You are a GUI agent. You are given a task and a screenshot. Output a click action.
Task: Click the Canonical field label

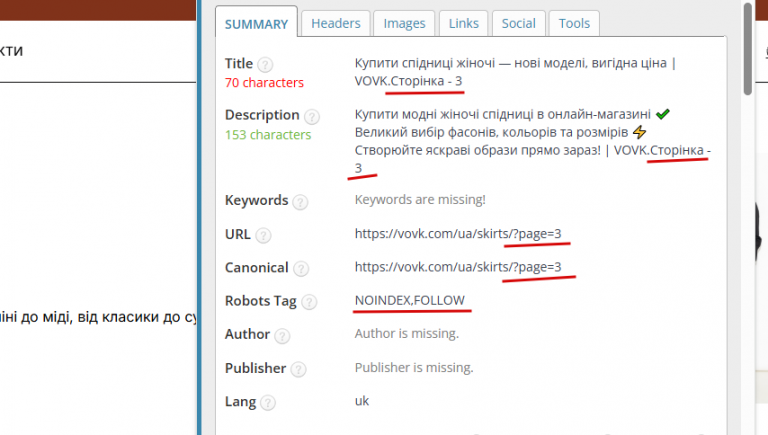[x=256, y=267]
